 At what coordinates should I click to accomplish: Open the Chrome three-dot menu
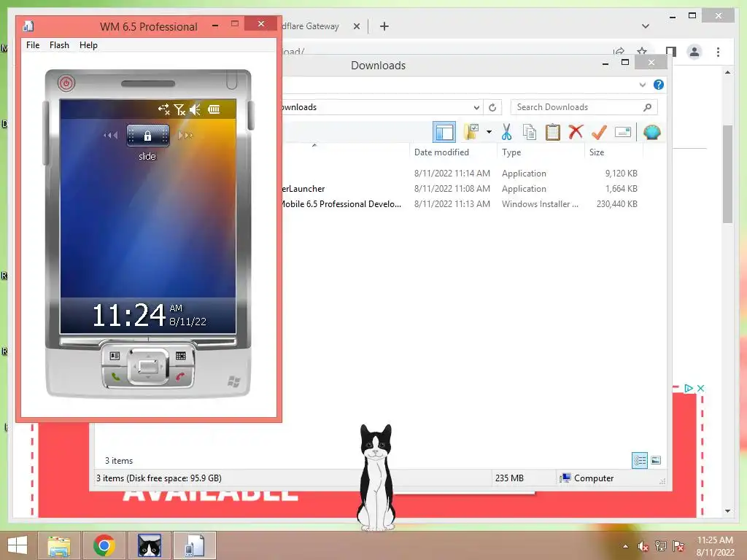pyautogui.click(x=718, y=52)
